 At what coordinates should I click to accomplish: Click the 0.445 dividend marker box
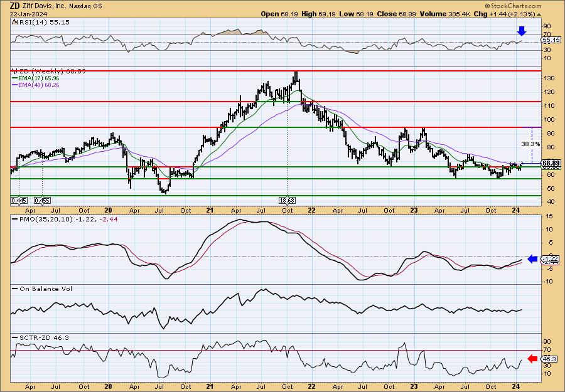click(x=18, y=201)
